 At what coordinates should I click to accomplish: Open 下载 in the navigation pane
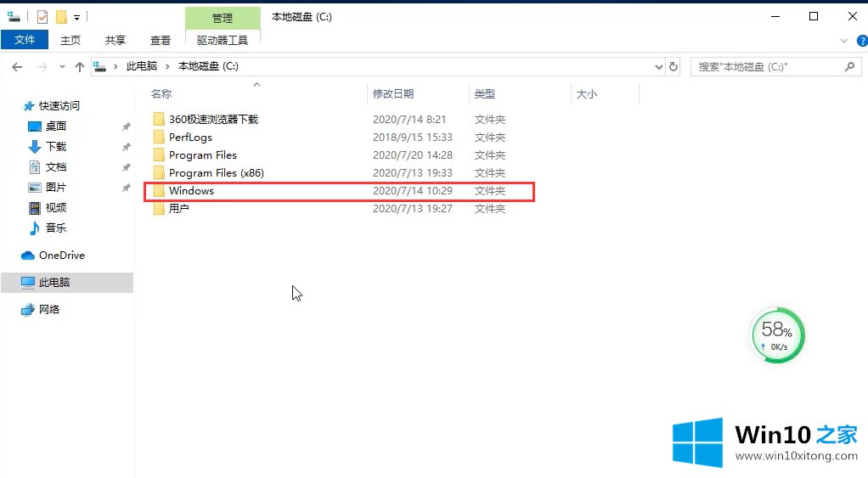click(55, 147)
